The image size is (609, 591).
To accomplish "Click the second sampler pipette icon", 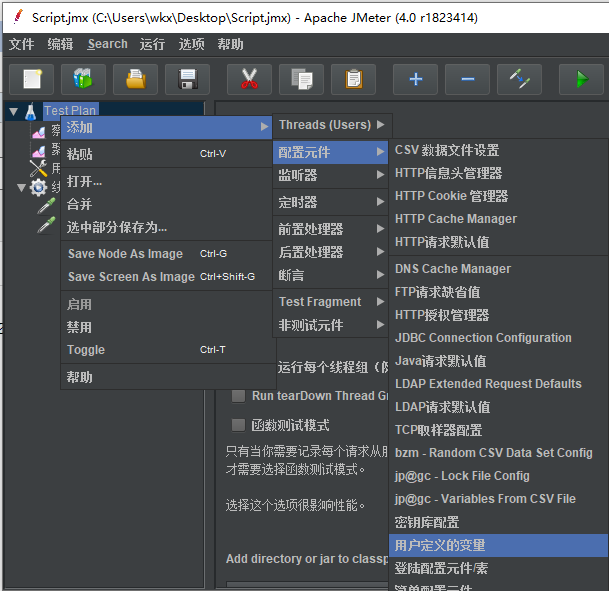I will click(x=46, y=225).
